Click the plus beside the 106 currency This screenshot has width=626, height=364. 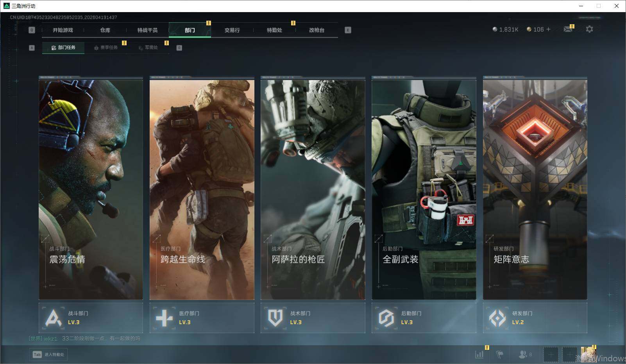click(x=549, y=29)
